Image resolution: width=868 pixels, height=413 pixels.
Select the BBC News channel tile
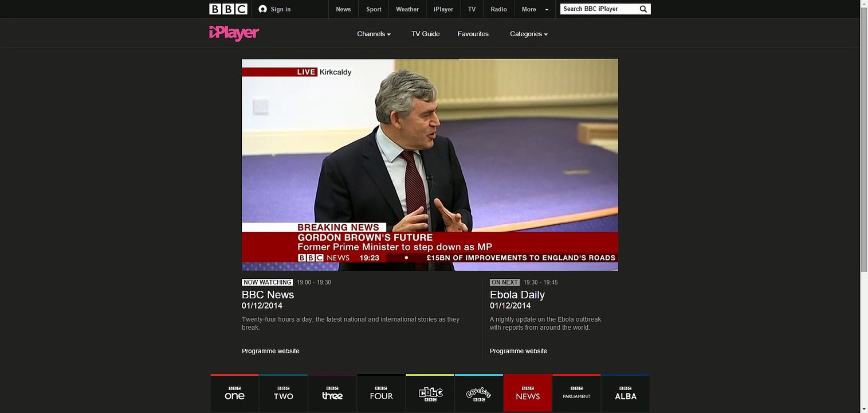click(528, 393)
